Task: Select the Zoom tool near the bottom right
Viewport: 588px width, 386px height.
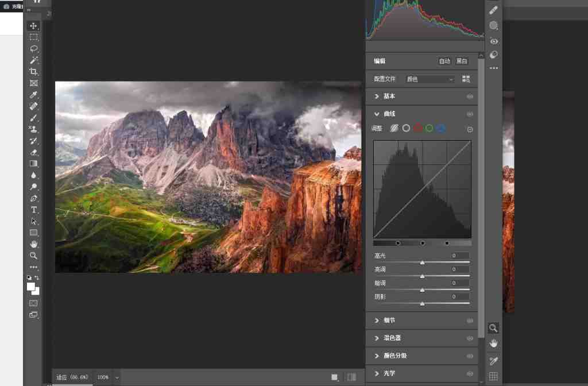Action: coord(493,328)
